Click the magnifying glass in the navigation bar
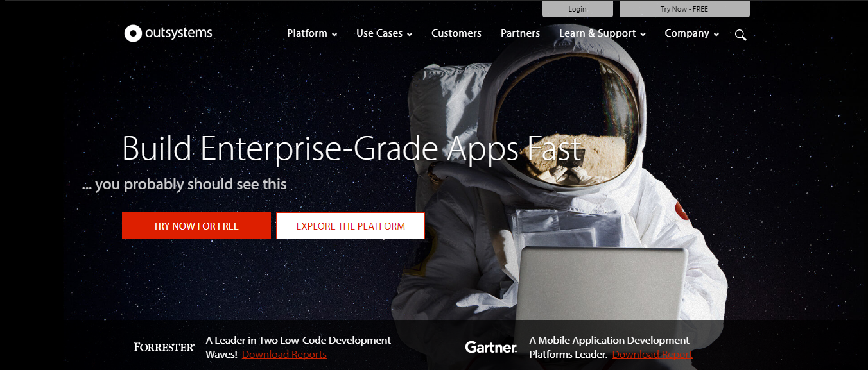The image size is (868, 370). pyautogui.click(x=740, y=35)
